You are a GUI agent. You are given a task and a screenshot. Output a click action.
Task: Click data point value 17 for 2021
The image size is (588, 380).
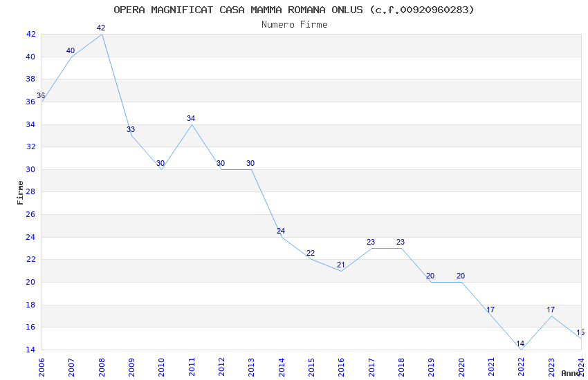pyautogui.click(x=490, y=310)
